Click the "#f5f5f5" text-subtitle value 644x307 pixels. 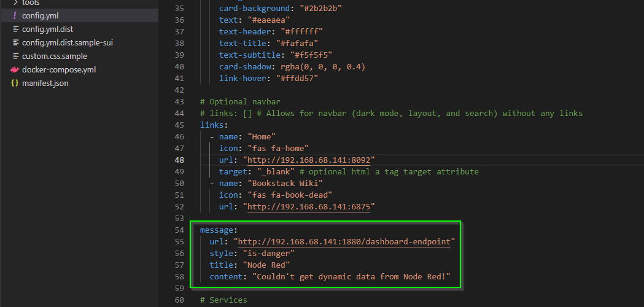[311, 55]
